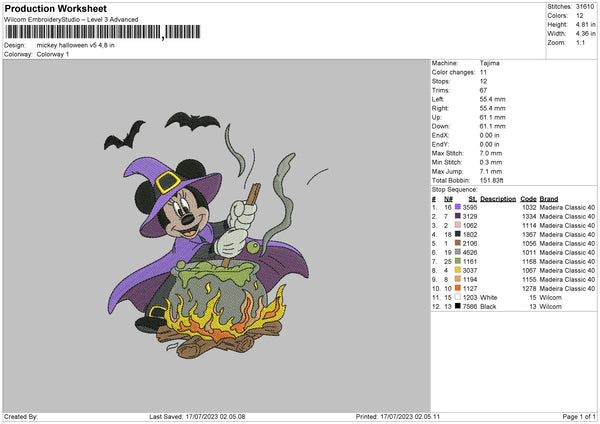Click the light orange swatch code 1155
600x424 pixels.
point(458,279)
